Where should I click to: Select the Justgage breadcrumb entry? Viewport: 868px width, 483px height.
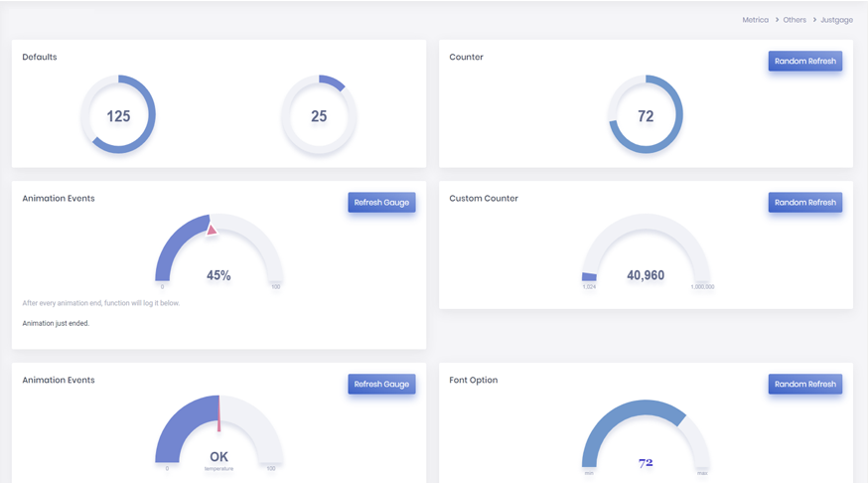(836, 20)
